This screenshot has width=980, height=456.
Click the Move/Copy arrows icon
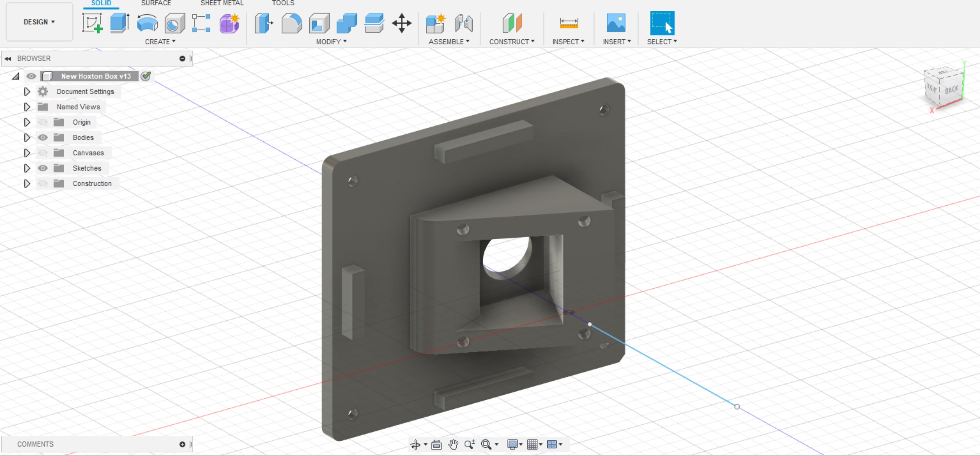coord(402,23)
